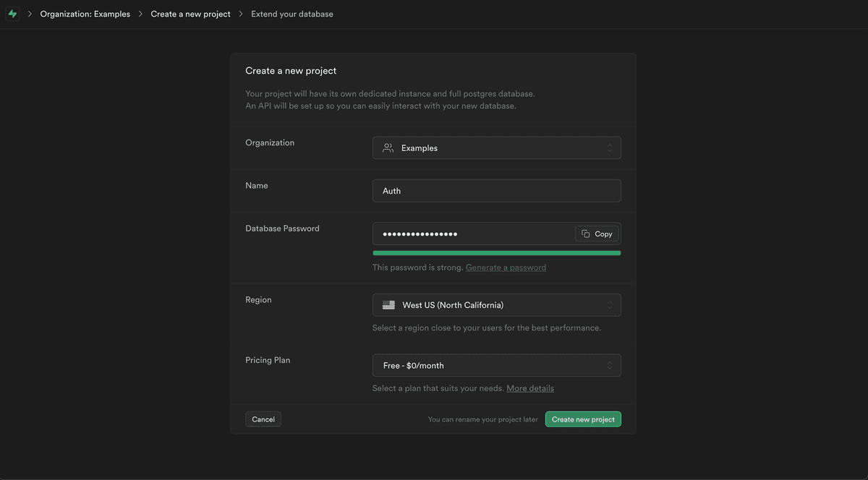The width and height of the screenshot is (868, 480).
Task: Click the Pricing Plan dropdown chevron arrows
Action: pyautogui.click(x=610, y=366)
